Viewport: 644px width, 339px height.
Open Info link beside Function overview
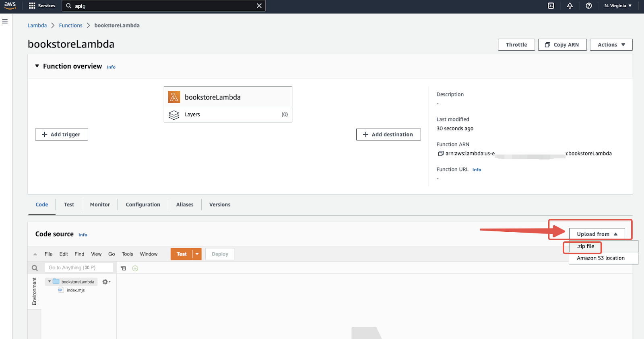tap(111, 67)
